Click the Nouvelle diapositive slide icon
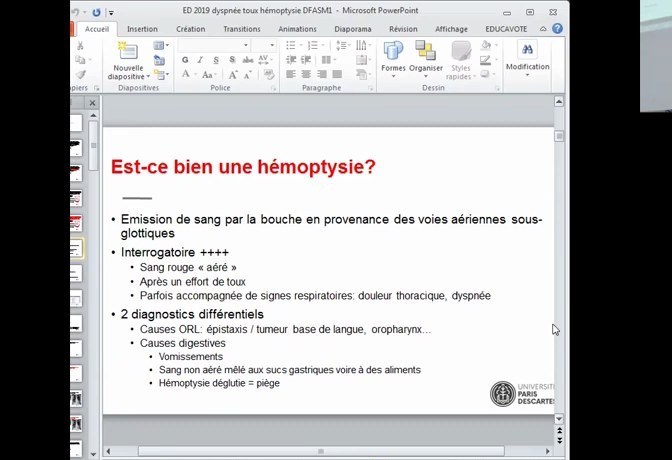This screenshot has width=672, height=460. pos(128,51)
